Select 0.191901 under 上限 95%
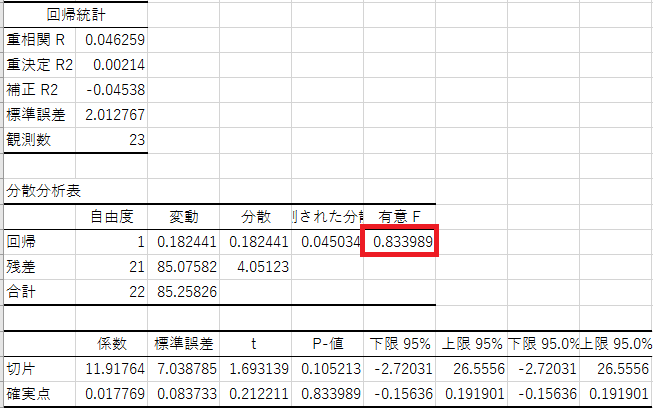The height and width of the screenshot is (408, 653). point(472,393)
